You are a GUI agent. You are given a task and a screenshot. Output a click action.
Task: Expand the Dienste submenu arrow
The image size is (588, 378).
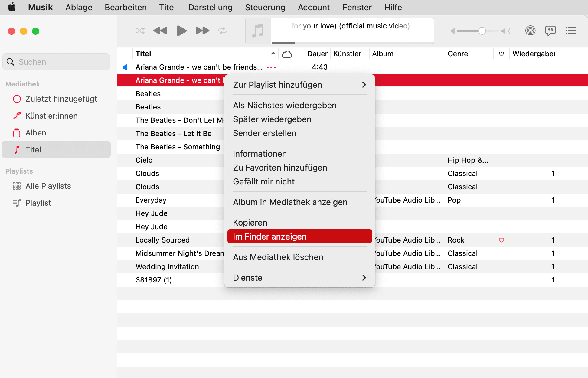point(364,278)
